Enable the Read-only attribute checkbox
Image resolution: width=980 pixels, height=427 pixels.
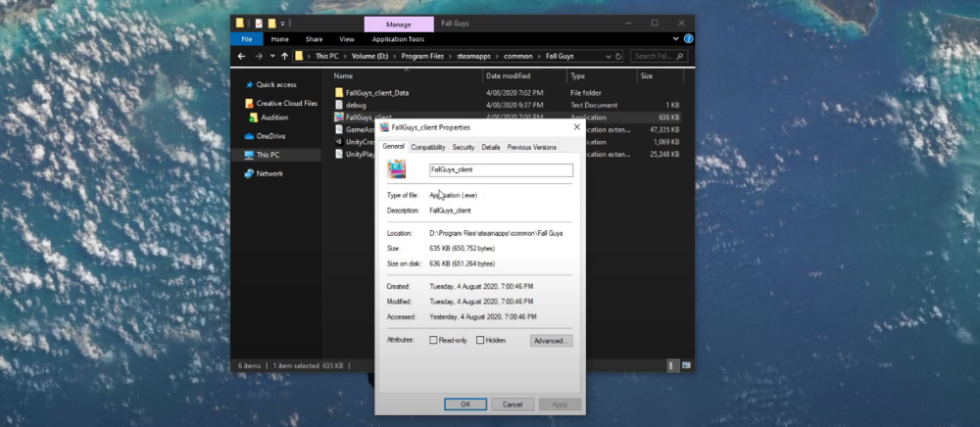[434, 340]
